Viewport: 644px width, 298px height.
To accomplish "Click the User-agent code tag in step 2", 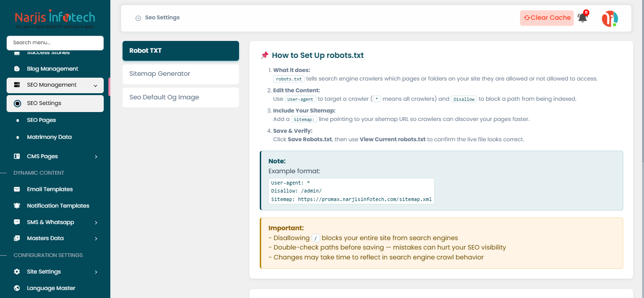I will point(300,99).
